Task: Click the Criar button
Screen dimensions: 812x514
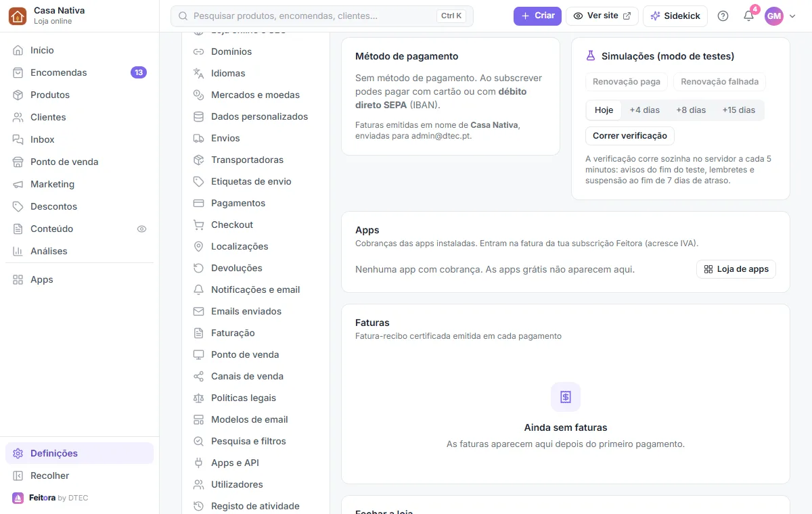Action: pyautogui.click(x=537, y=16)
